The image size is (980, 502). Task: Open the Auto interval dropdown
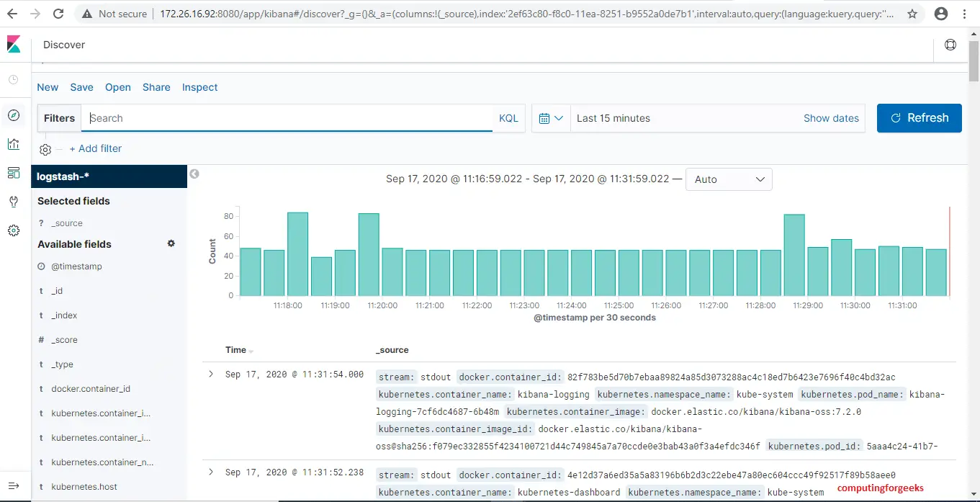tap(729, 179)
